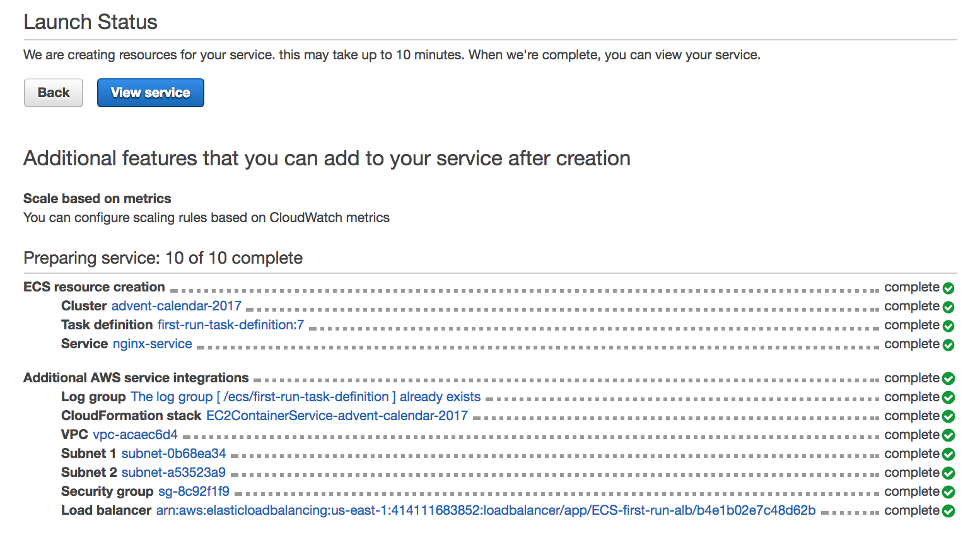This screenshot has width=980, height=540.
Task: Open the nginx-service link
Action: point(153,344)
